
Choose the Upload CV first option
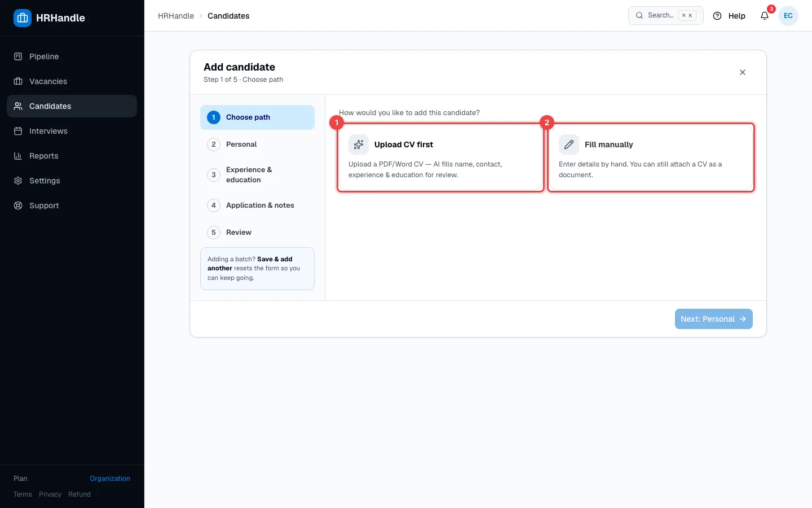440,157
